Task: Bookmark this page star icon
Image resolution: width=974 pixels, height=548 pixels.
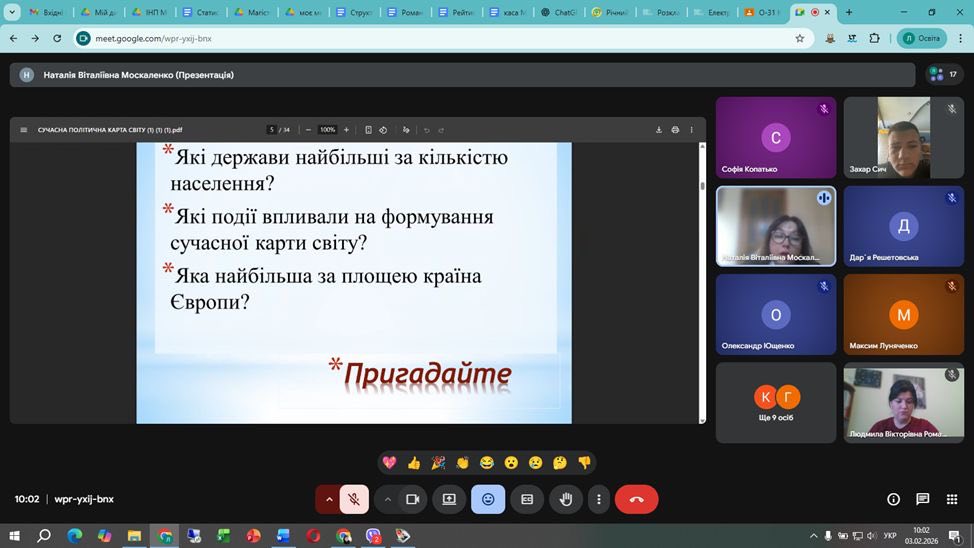Action: (x=800, y=39)
